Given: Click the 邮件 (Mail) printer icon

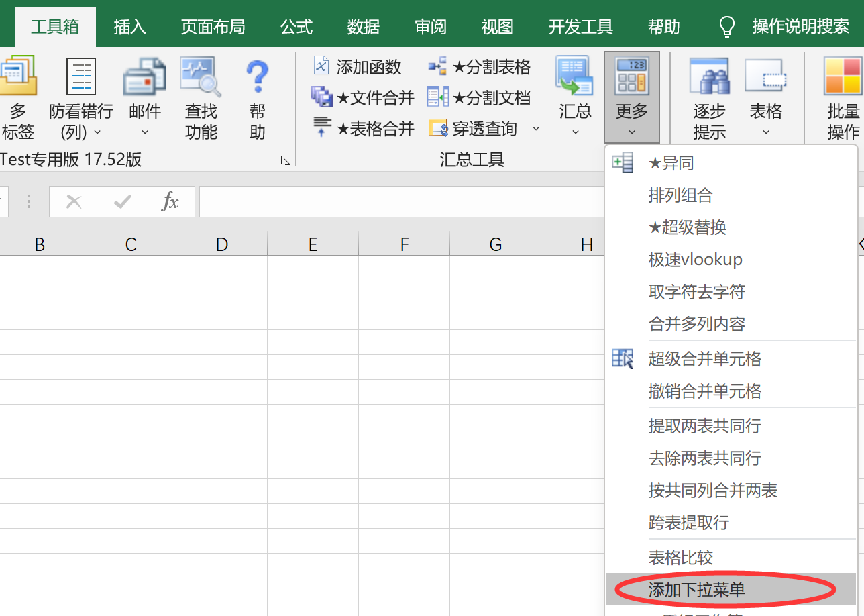Looking at the screenshot, I should (x=144, y=77).
